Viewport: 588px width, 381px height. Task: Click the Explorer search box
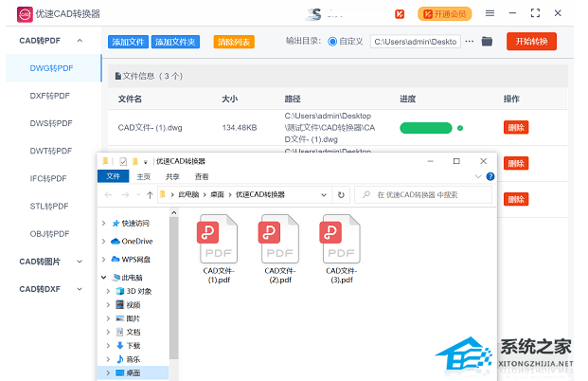tap(423, 195)
